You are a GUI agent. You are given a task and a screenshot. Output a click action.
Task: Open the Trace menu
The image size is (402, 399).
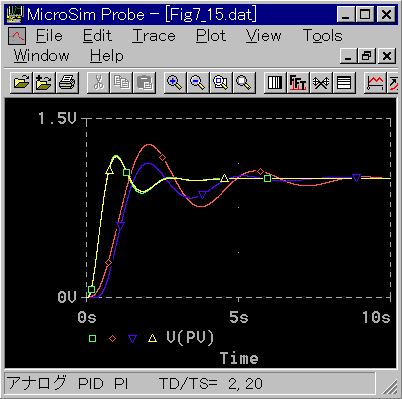point(154,36)
